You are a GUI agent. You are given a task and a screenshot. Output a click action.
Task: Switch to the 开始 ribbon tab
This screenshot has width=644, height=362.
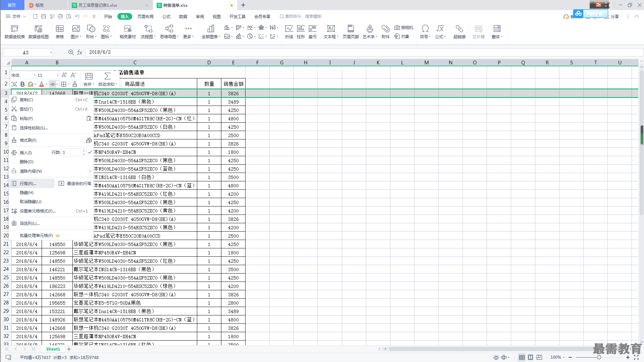(108, 16)
